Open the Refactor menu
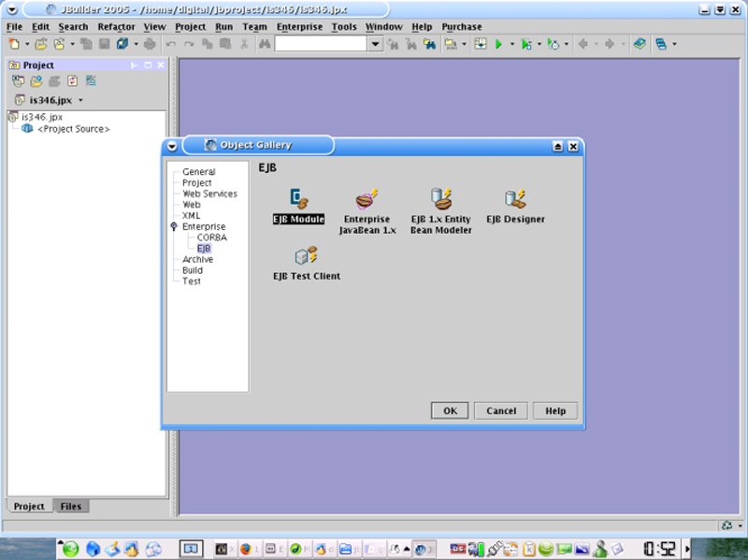Image resolution: width=748 pixels, height=560 pixels. 116,27
